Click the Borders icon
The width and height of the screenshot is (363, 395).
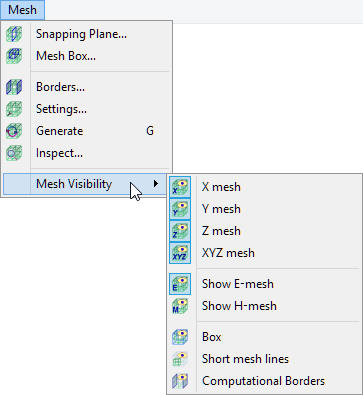coord(14,87)
